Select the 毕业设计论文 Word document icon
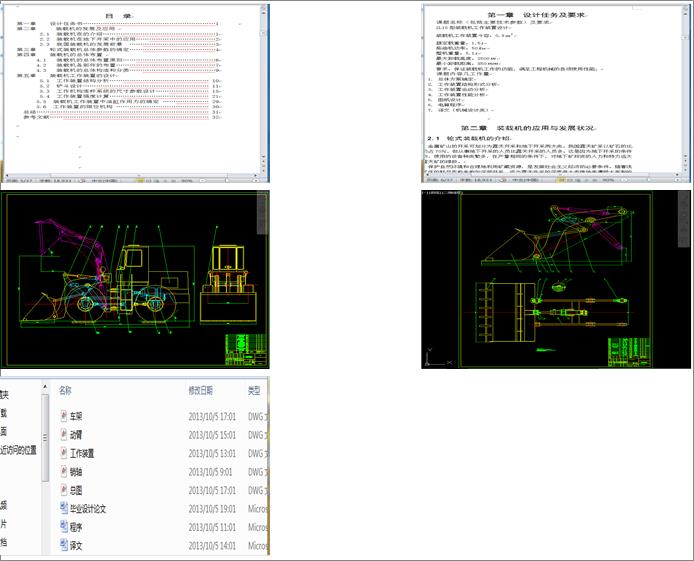 coord(64,508)
